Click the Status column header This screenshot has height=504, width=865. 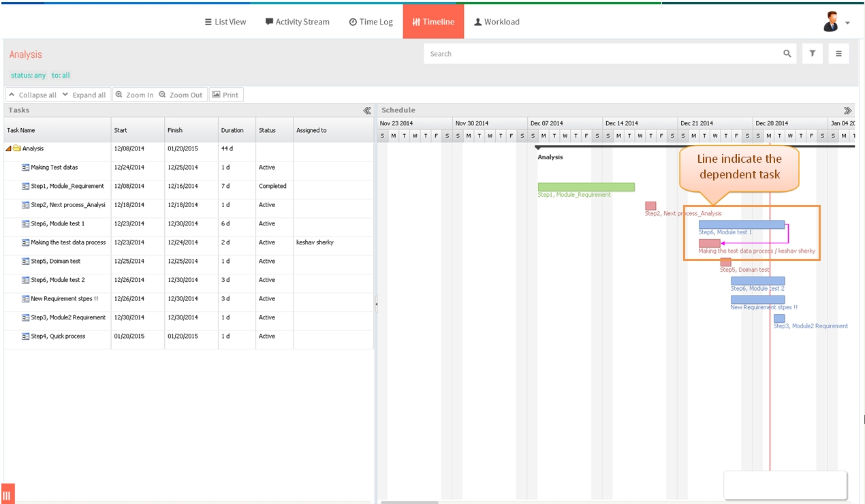[274, 130]
